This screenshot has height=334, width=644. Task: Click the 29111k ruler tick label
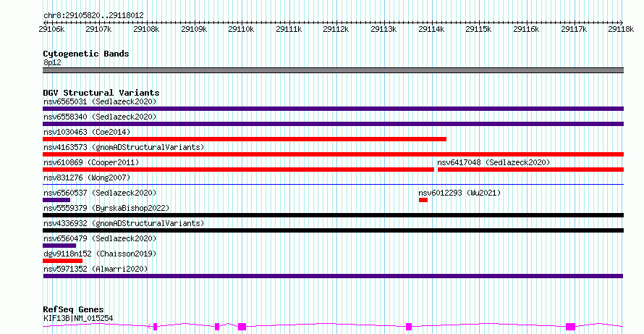[x=289, y=29]
